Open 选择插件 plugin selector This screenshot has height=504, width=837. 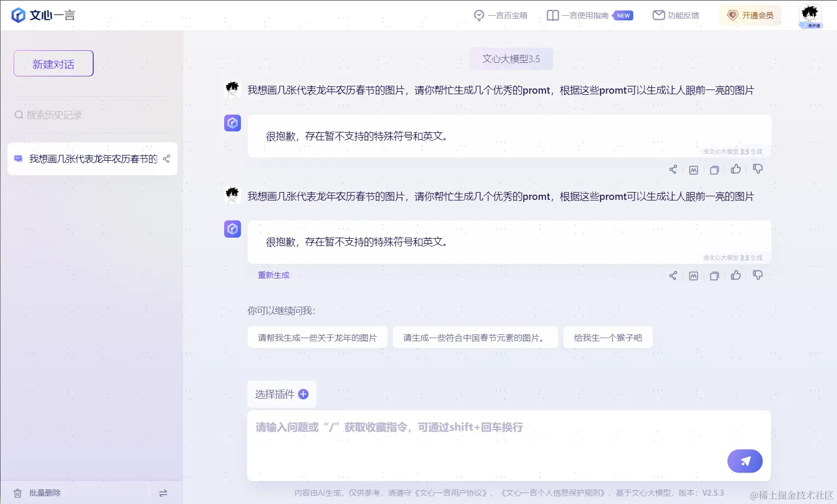(x=282, y=394)
